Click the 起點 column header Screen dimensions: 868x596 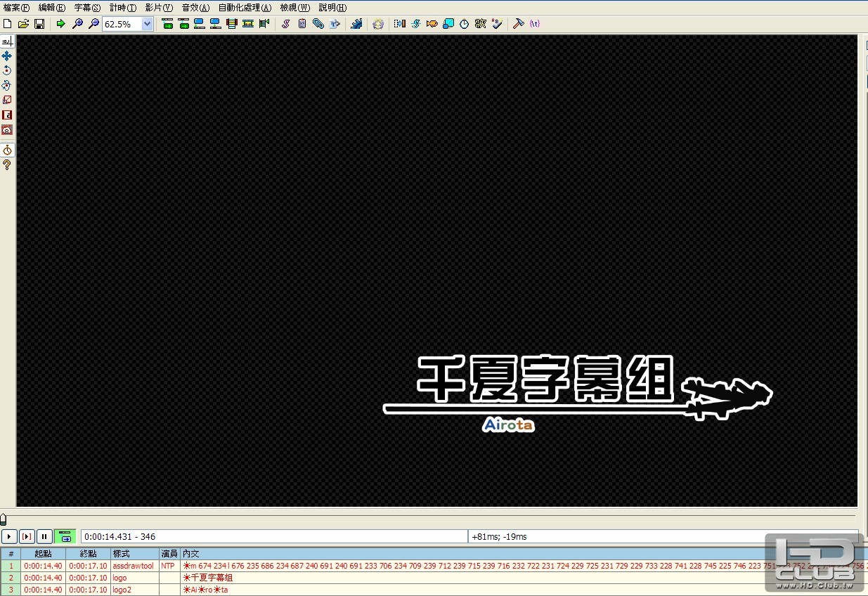[x=43, y=554]
